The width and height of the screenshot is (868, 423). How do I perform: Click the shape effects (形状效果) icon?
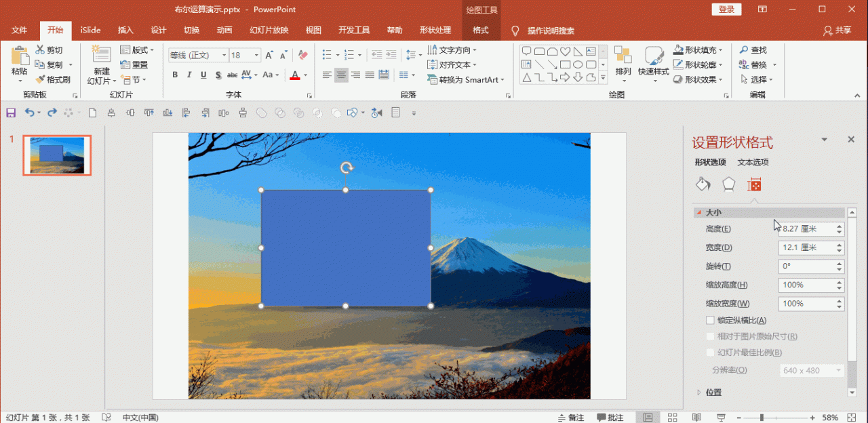[x=698, y=79]
